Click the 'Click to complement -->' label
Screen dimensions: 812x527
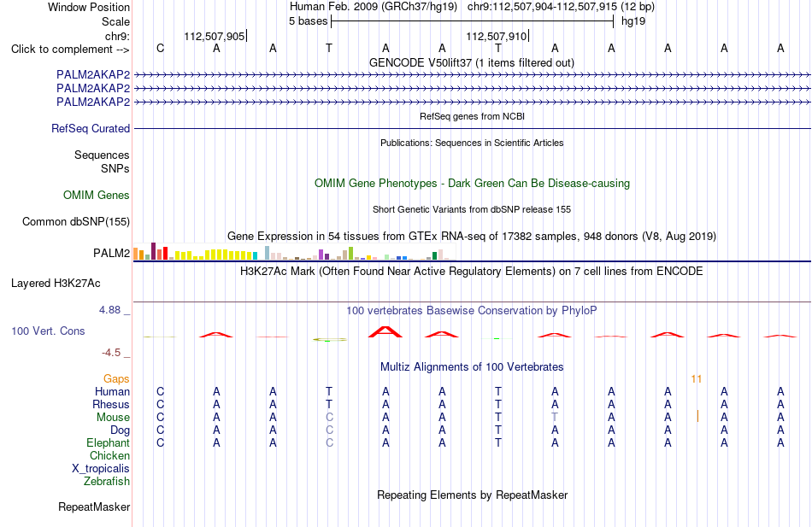click(70, 50)
